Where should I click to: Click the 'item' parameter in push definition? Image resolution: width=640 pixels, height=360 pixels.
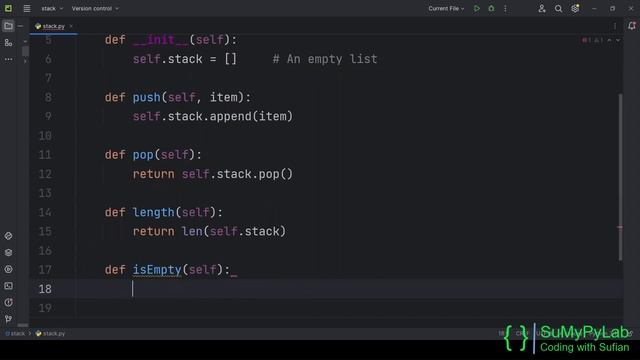[223, 98]
